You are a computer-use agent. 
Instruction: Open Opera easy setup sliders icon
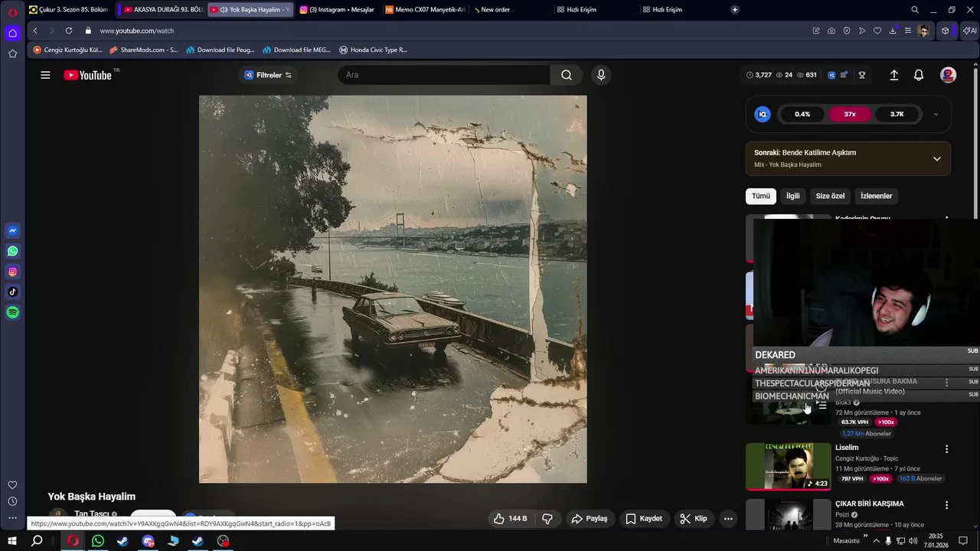908,31
